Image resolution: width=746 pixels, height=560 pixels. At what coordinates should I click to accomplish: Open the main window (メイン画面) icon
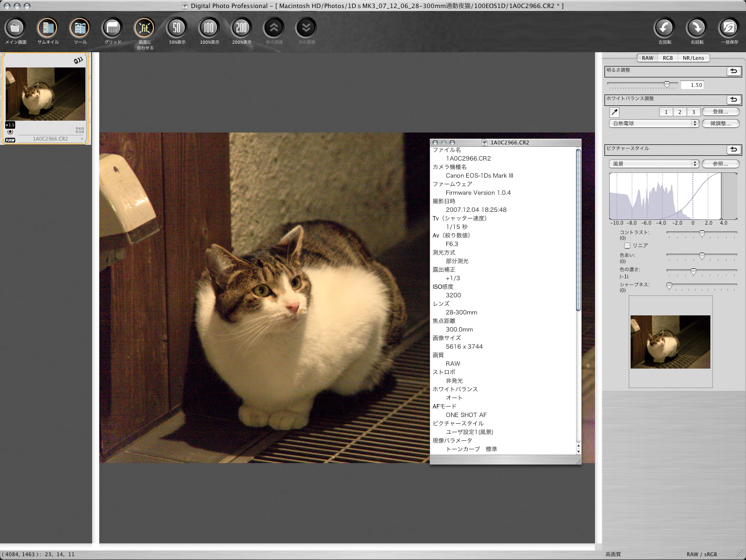point(15,28)
